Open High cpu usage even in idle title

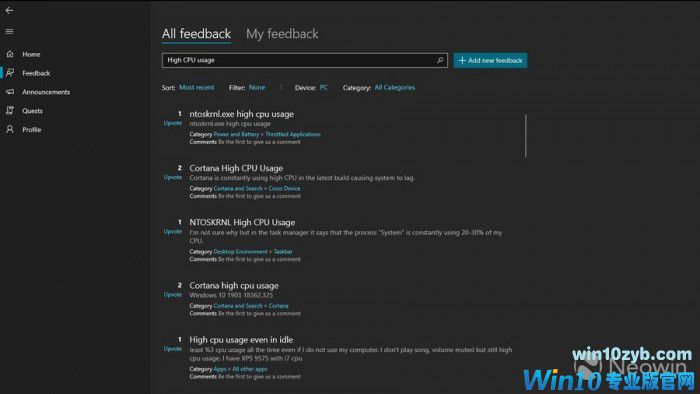[x=241, y=340]
